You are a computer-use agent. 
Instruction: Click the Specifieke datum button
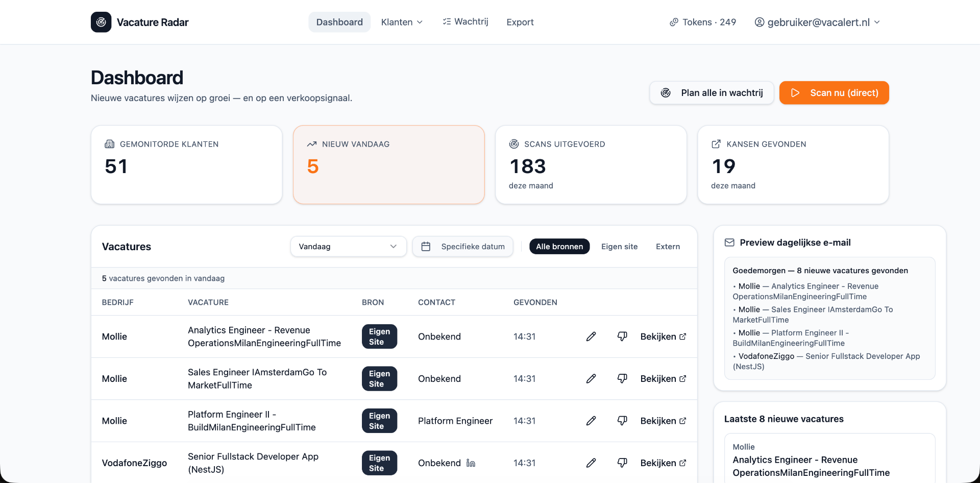463,247
